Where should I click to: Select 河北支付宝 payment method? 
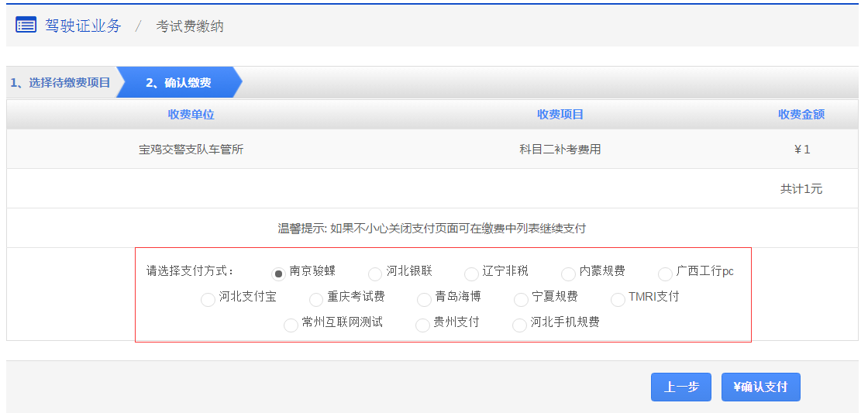click(x=208, y=299)
